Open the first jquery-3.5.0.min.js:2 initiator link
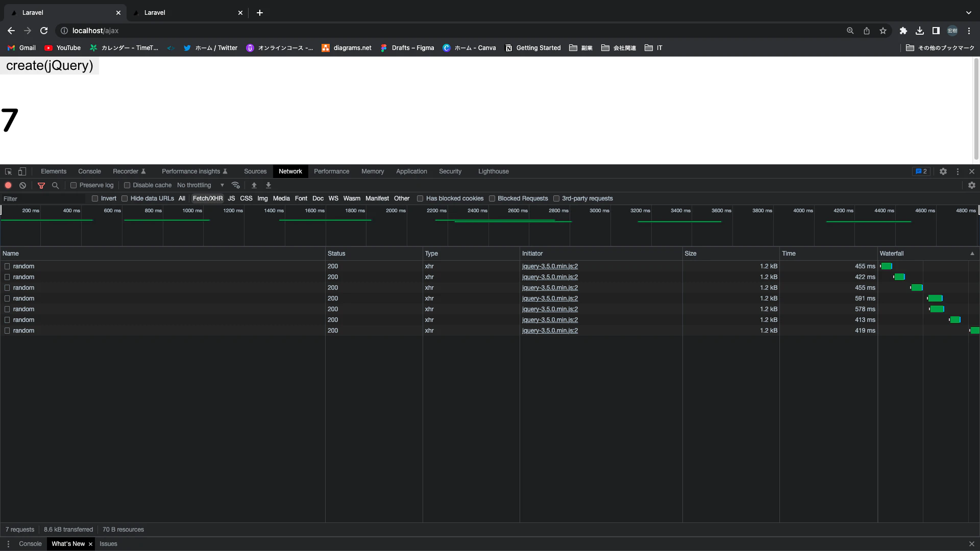Image resolution: width=980 pixels, height=551 pixels. tap(550, 267)
